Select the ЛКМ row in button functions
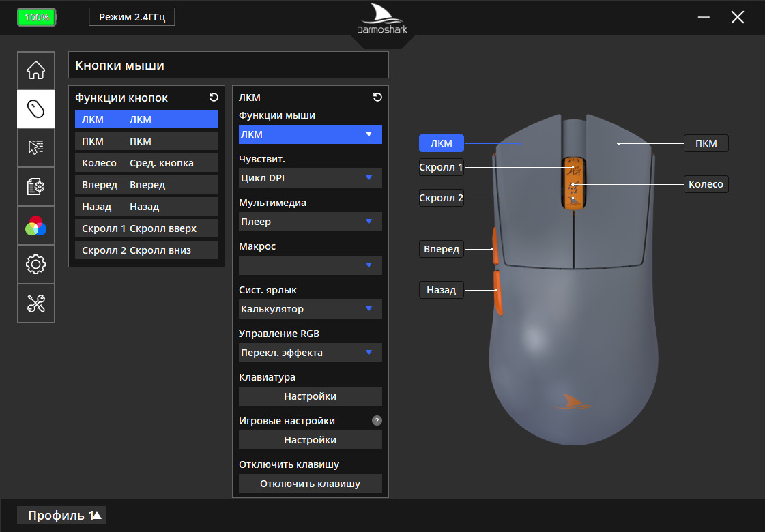Image resolution: width=765 pixels, height=532 pixels. point(146,119)
